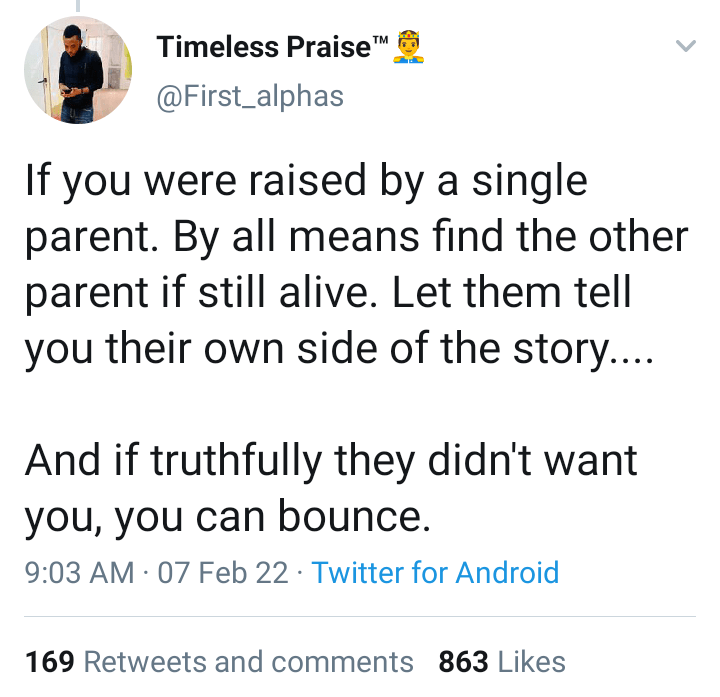Click the 169 retweet count number
The image size is (720, 697).
(x=50, y=661)
